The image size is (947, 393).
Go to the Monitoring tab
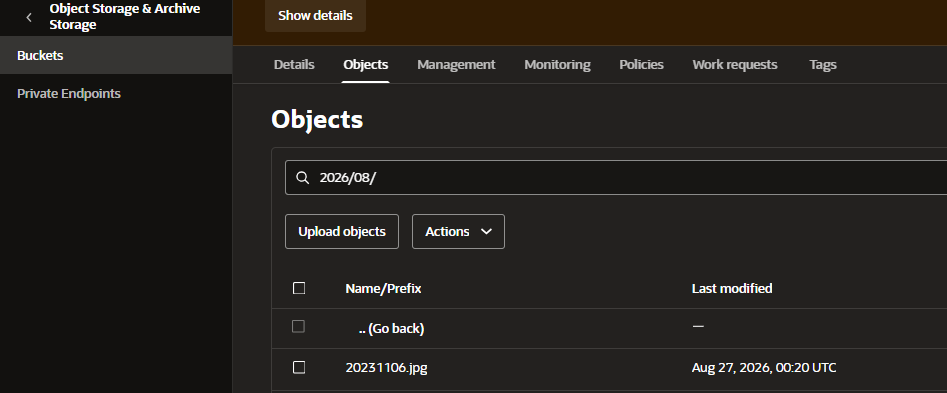(557, 65)
